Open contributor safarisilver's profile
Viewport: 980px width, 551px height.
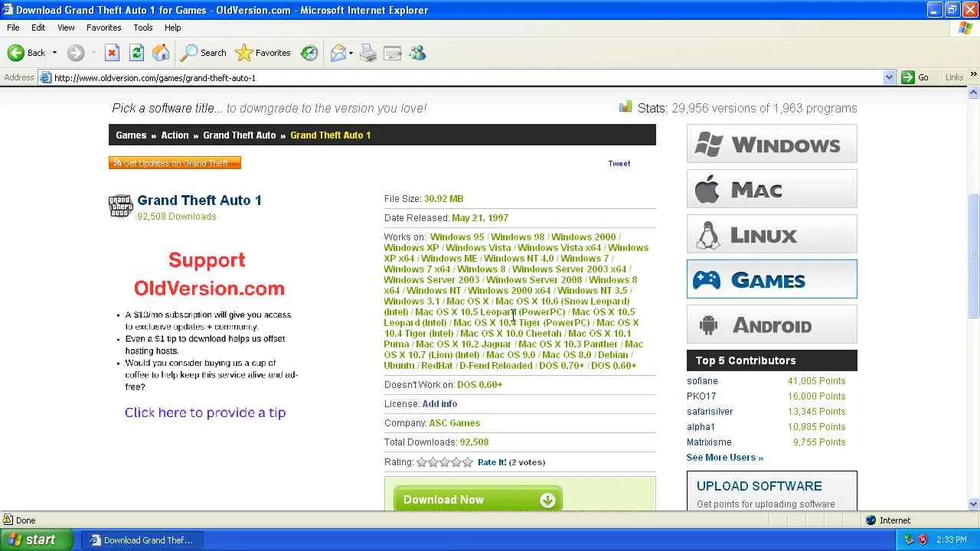710,412
